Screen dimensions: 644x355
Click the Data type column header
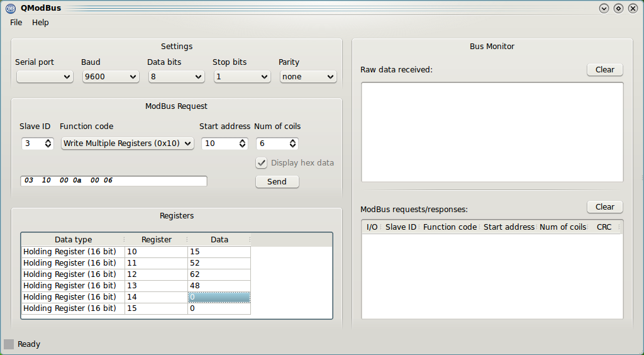pyautogui.click(x=73, y=240)
